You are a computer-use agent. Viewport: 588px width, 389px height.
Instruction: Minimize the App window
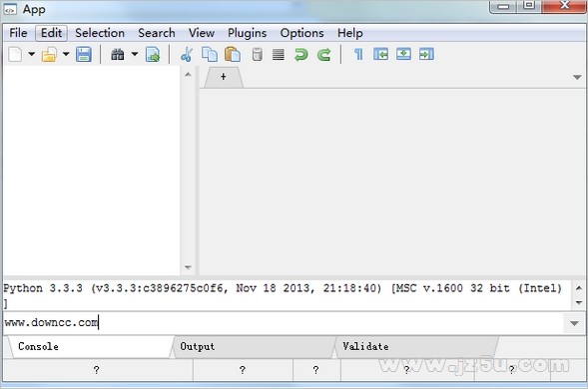(x=503, y=6)
